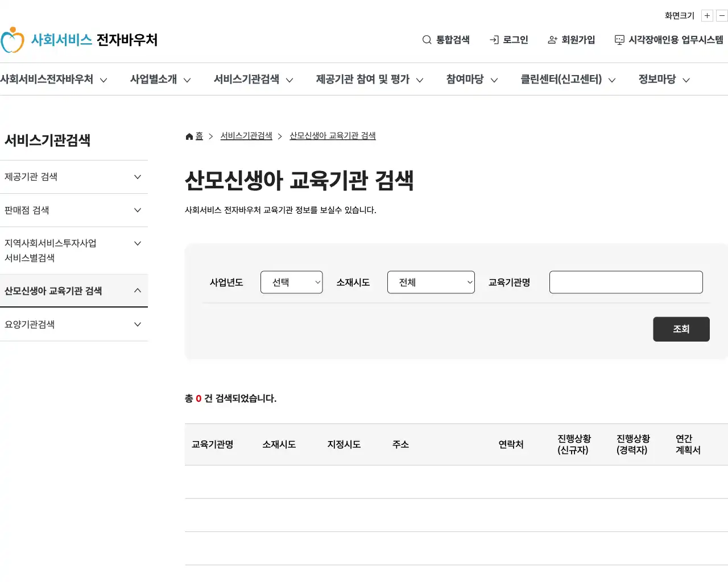The image size is (728, 582).
Task: Expand the 제공기관 검색 sidebar section
Action: [75, 177]
